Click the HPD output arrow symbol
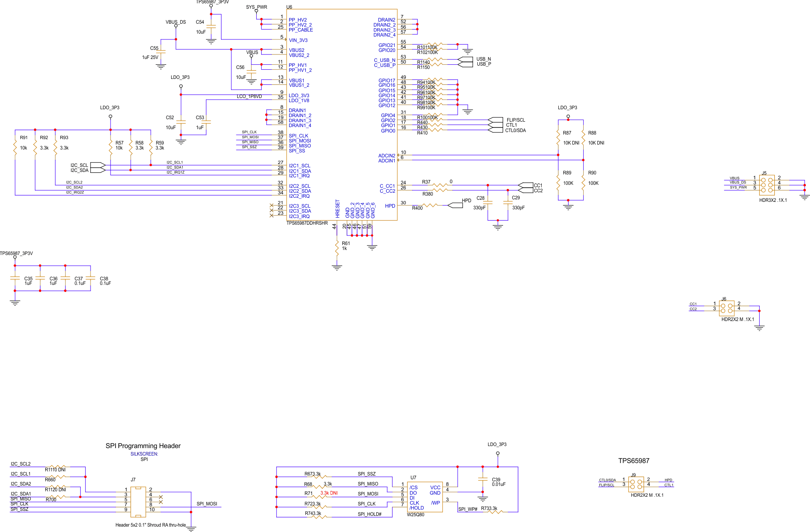The height and width of the screenshot is (532, 810). click(456, 205)
